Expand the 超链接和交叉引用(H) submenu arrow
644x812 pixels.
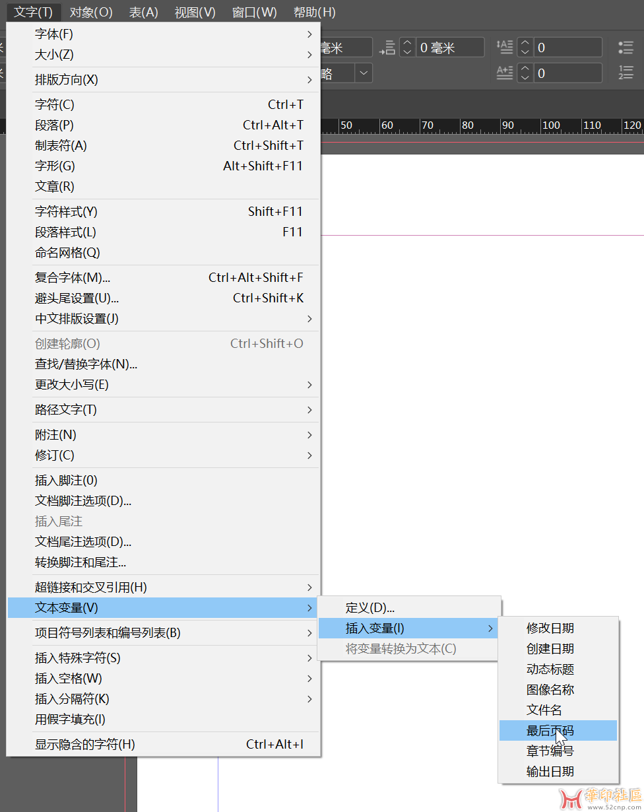pos(309,588)
